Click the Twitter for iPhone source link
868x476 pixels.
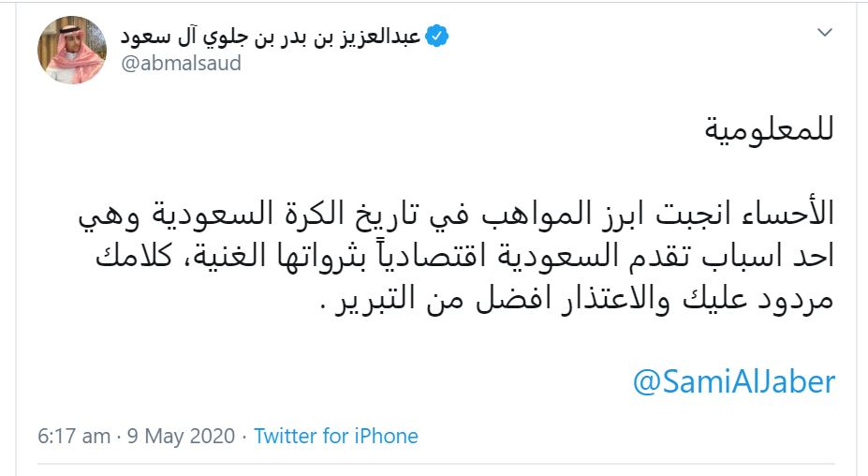336,436
